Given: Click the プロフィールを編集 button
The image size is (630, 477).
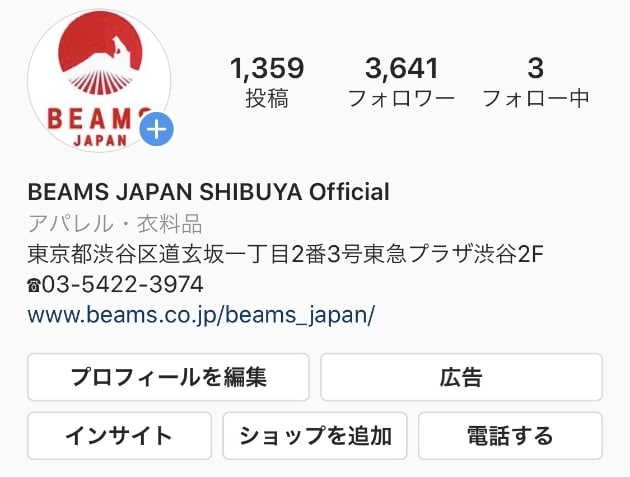Looking at the screenshot, I should click(x=168, y=377).
